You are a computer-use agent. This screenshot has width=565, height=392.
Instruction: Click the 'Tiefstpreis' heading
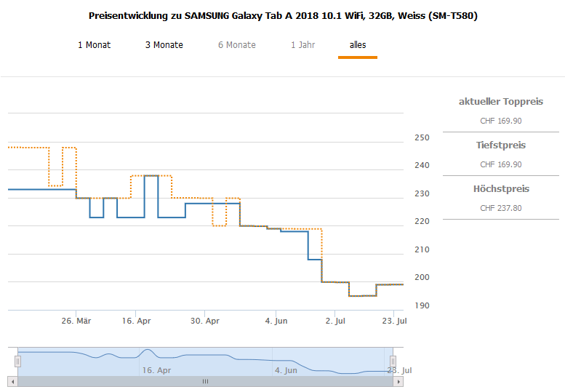coord(501,145)
